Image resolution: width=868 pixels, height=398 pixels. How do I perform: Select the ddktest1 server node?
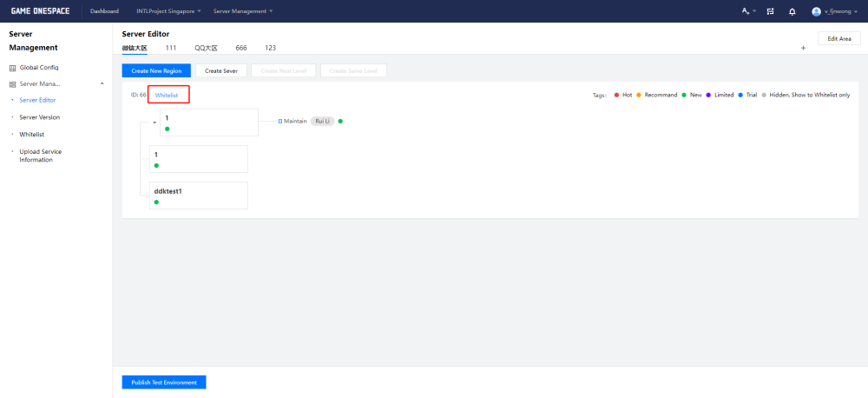click(198, 195)
